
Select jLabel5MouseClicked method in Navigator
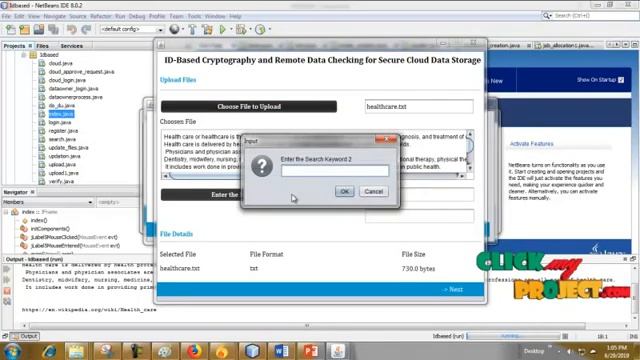click(74, 237)
